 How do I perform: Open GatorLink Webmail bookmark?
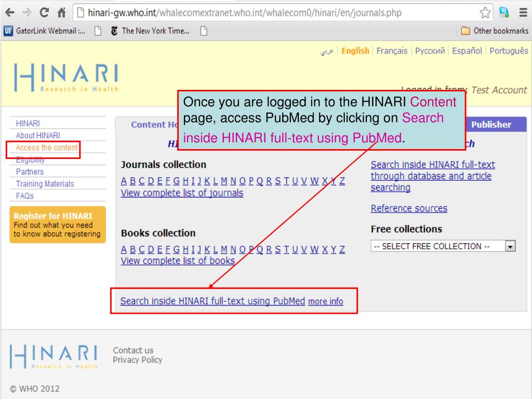tap(45, 31)
